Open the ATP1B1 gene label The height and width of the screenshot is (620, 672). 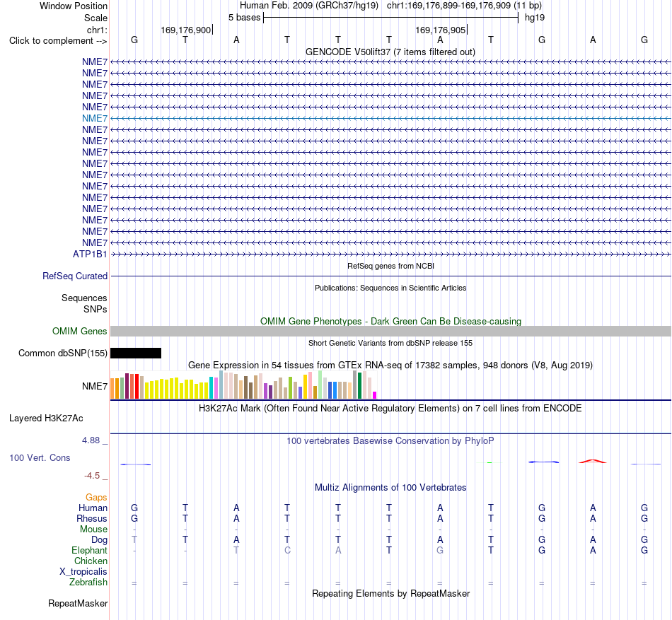[x=90, y=254]
